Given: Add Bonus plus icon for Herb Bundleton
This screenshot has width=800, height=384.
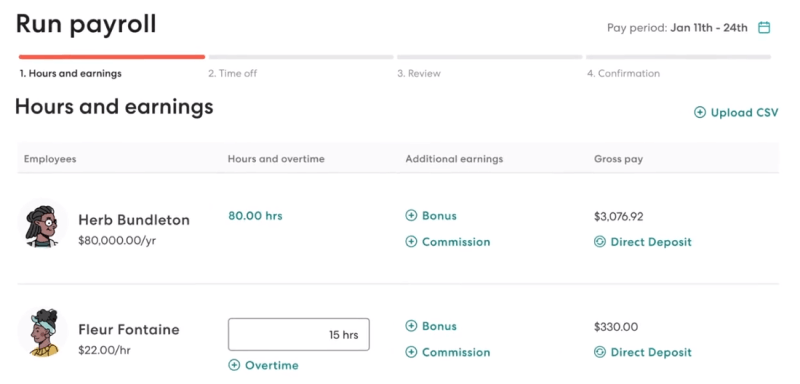Looking at the screenshot, I should (x=411, y=216).
